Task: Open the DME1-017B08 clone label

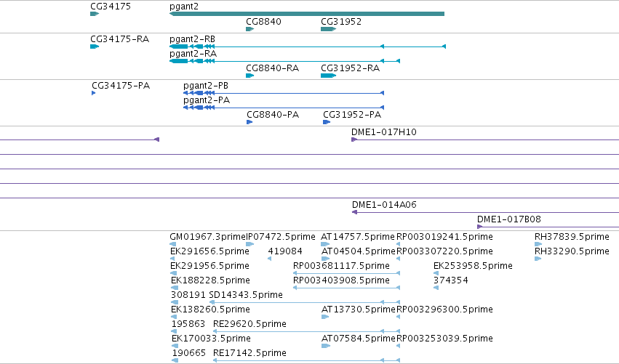Action: pyautogui.click(x=509, y=219)
